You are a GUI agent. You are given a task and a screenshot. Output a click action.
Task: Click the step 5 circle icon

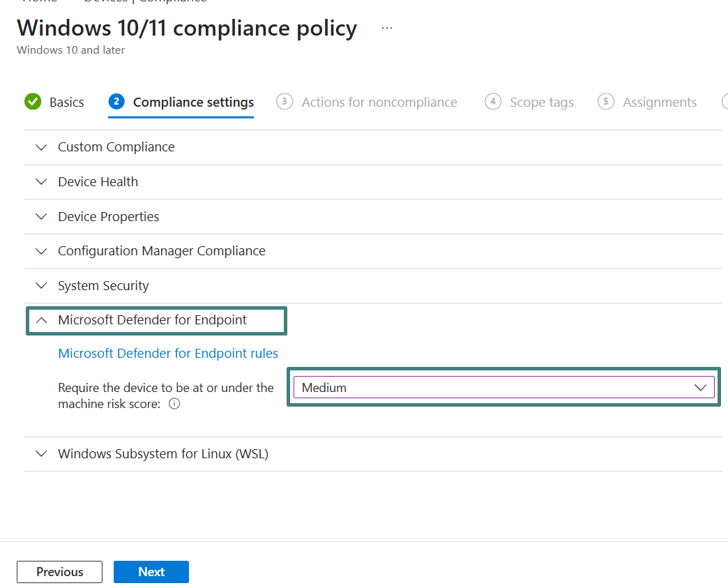pyautogui.click(x=606, y=102)
